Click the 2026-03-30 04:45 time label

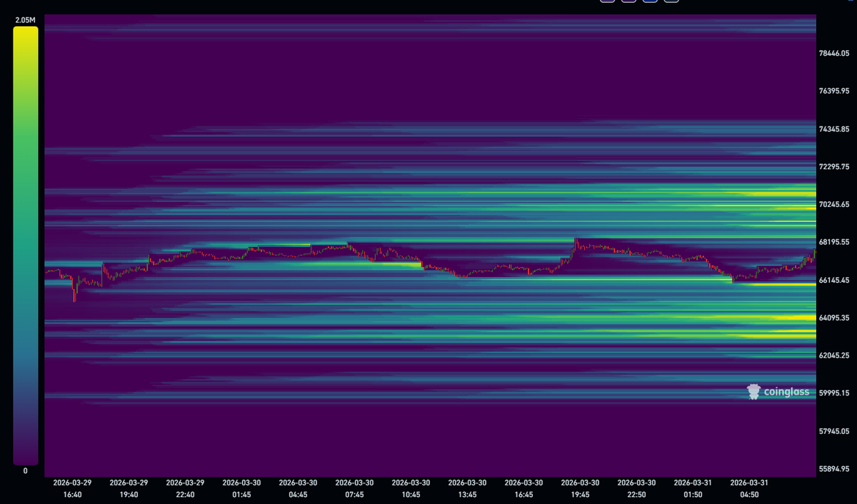tap(298, 488)
